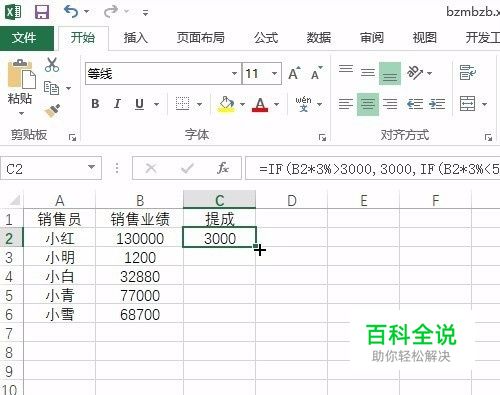500x395 pixels.
Task: Select row 5 header
Action: [x=11, y=295]
